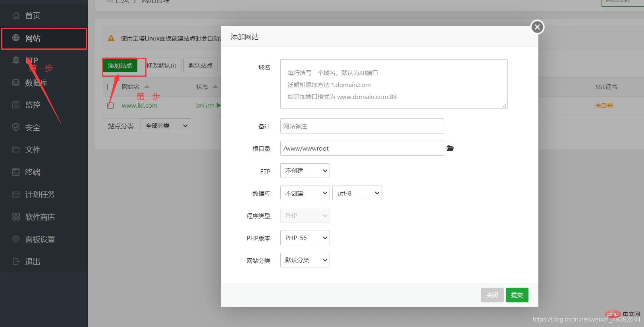644x327 pixels.
Task: Sort sites by 状态 arrow
Action: [x=215, y=87]
